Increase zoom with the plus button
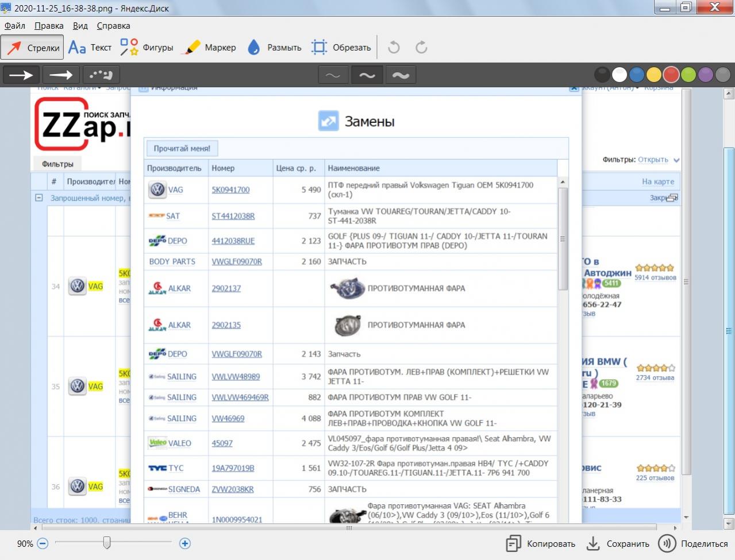This screenshot has height=560, width=735. 185,543
